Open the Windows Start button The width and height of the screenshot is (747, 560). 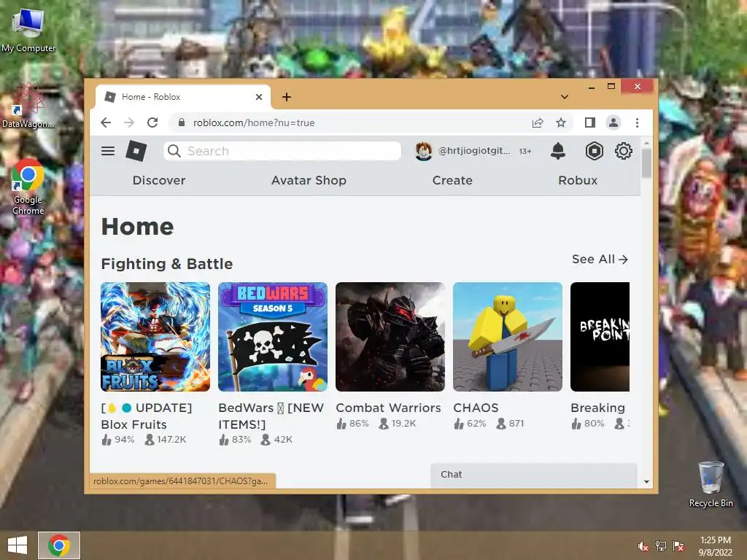coord(18,545)
